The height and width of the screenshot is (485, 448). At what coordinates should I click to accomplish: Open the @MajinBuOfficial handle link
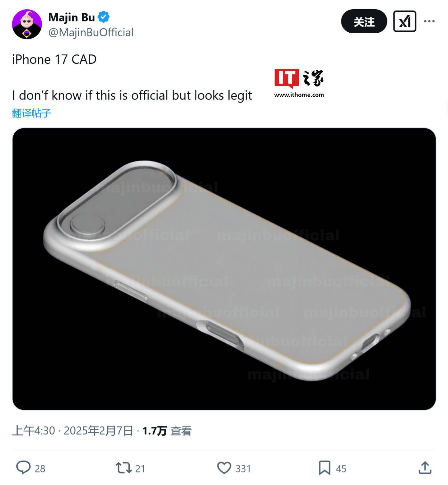coord(91,32)
